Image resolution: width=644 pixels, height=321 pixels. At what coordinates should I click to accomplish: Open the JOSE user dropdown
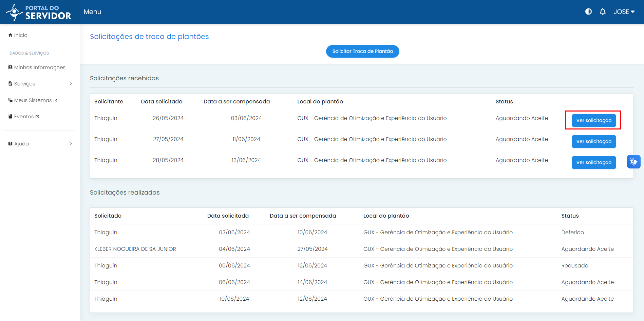(x=624, y=12)
